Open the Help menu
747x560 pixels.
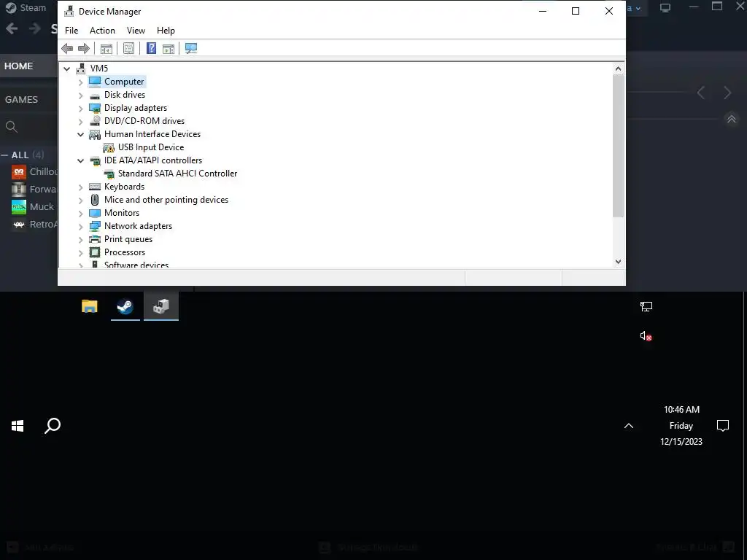pyautogui.click(x=166, y=31)
